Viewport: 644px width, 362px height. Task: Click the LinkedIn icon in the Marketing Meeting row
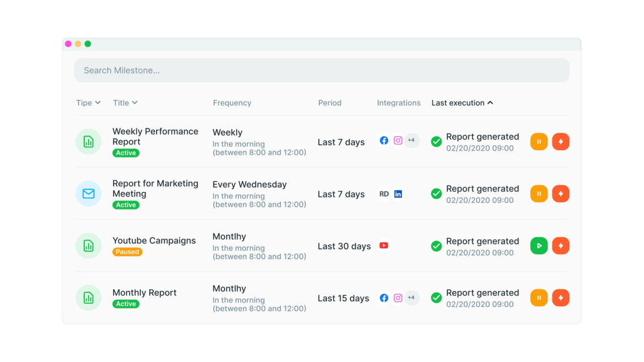(x=398, y=194)
